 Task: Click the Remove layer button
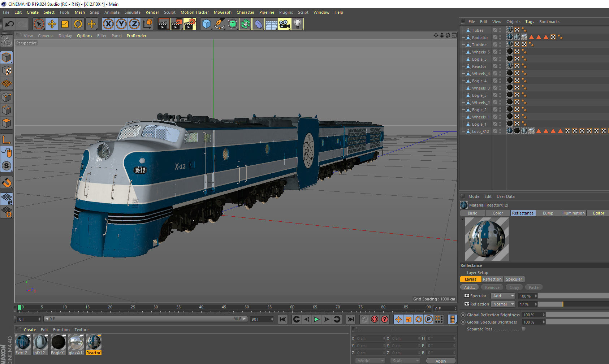(492, 287)
